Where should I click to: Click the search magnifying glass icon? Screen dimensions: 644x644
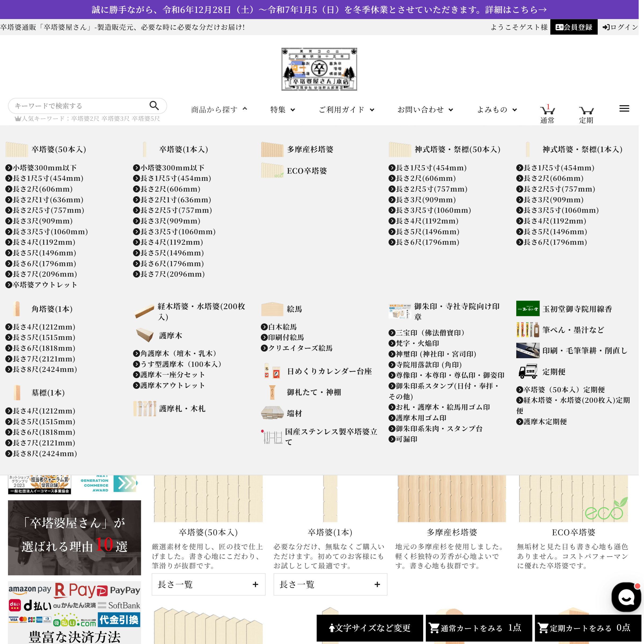point(154,105)
